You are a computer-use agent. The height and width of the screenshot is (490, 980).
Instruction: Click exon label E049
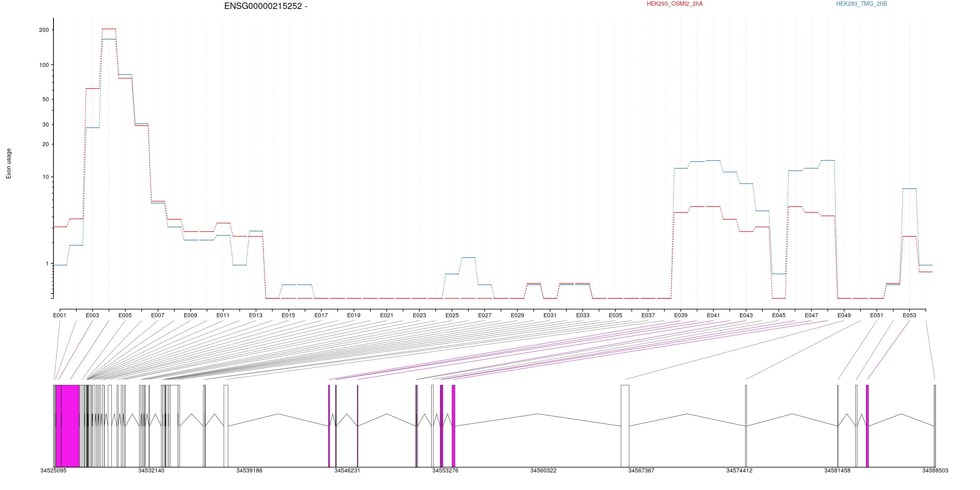(x=844, y=315)
